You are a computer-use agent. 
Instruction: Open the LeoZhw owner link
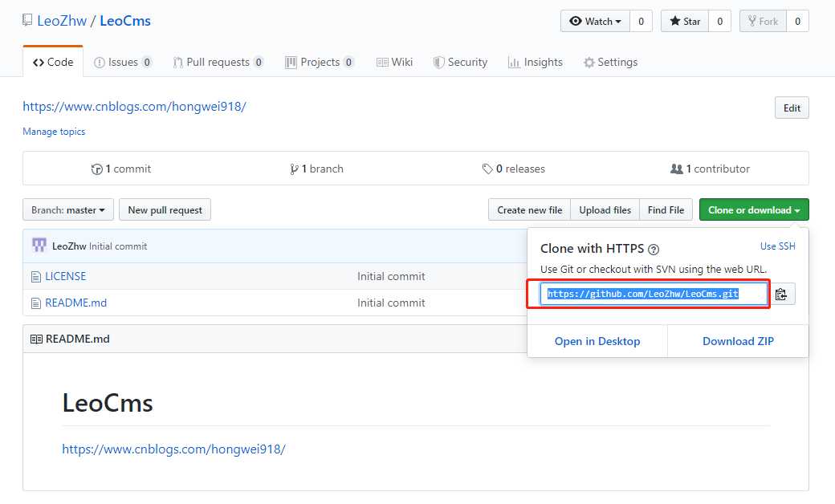[62, 21]
